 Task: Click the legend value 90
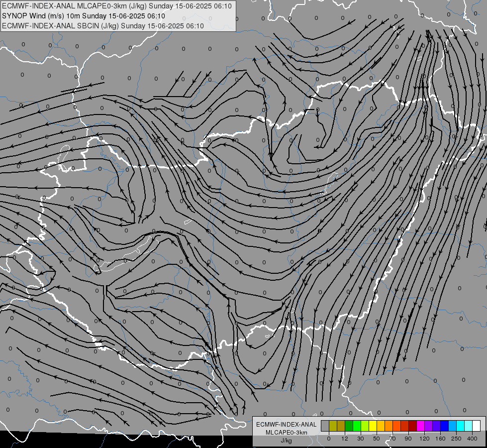click(x=408, y=439)
